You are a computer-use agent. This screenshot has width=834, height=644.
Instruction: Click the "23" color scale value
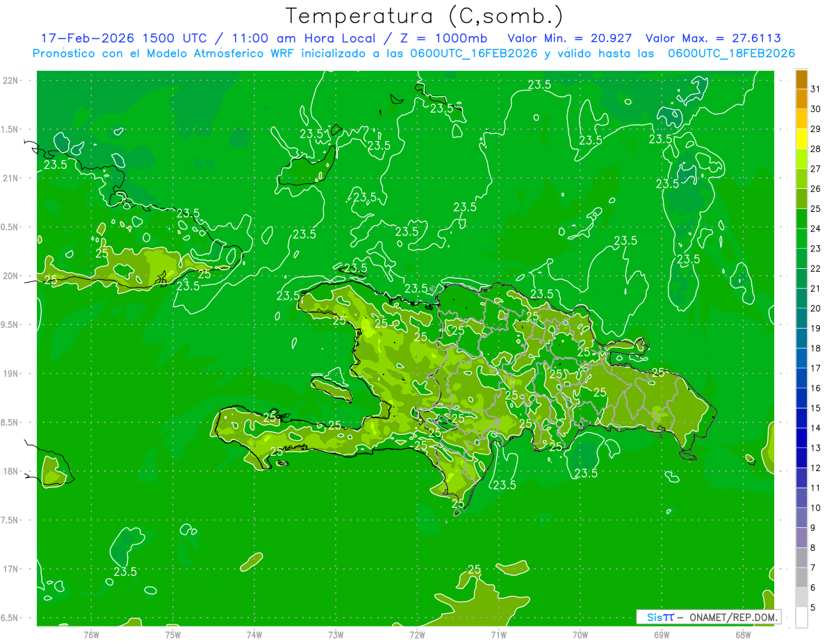816,249
